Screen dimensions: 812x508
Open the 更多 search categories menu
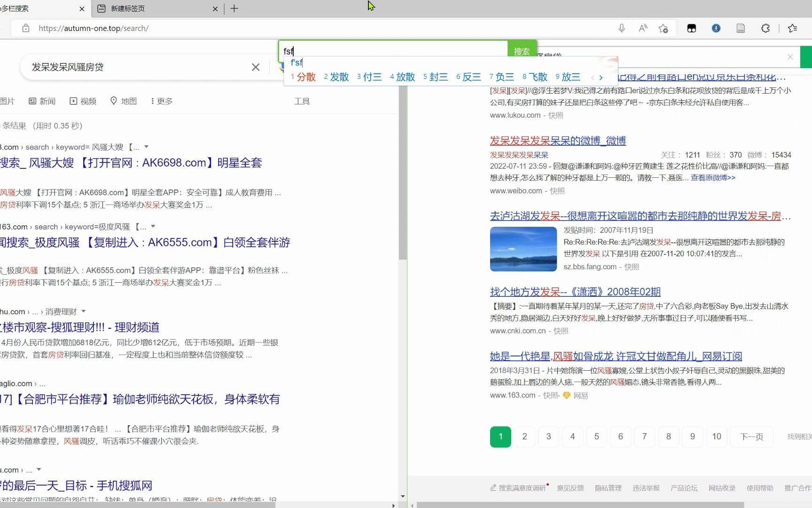pyautogui.click(x=161, y=101)
